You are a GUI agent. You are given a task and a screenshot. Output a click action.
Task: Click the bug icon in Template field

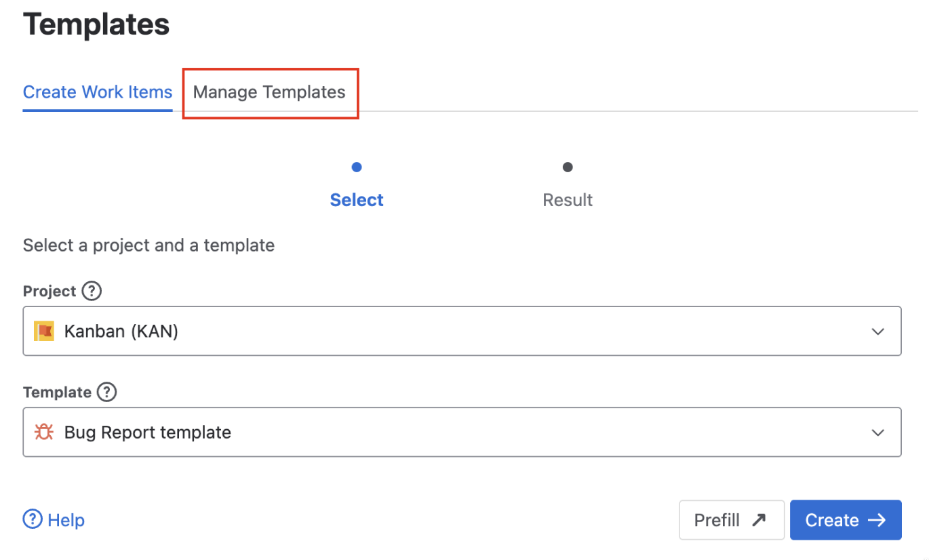pos(44,432)
